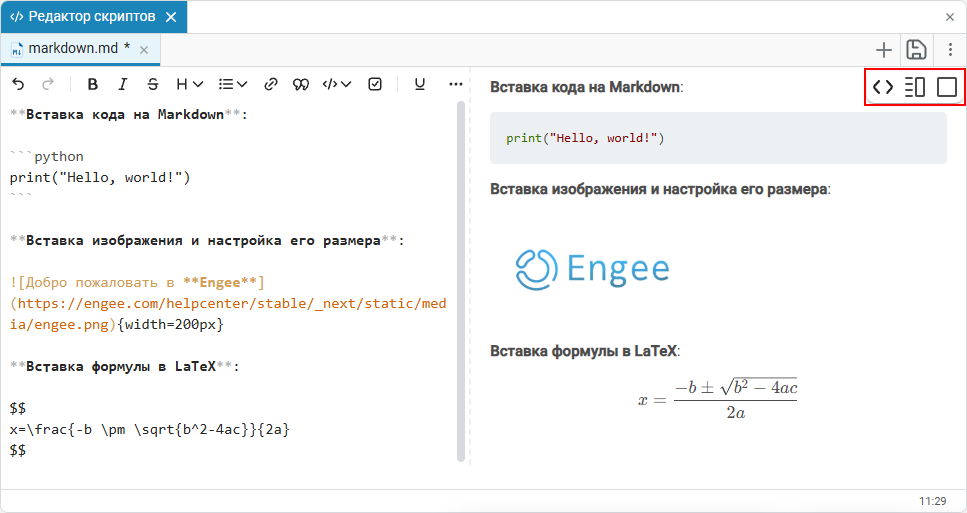Viewport: 967px width, 513px height.
Task: Open the vertical three-dot editor menu
Action: (x=950, y=50)
